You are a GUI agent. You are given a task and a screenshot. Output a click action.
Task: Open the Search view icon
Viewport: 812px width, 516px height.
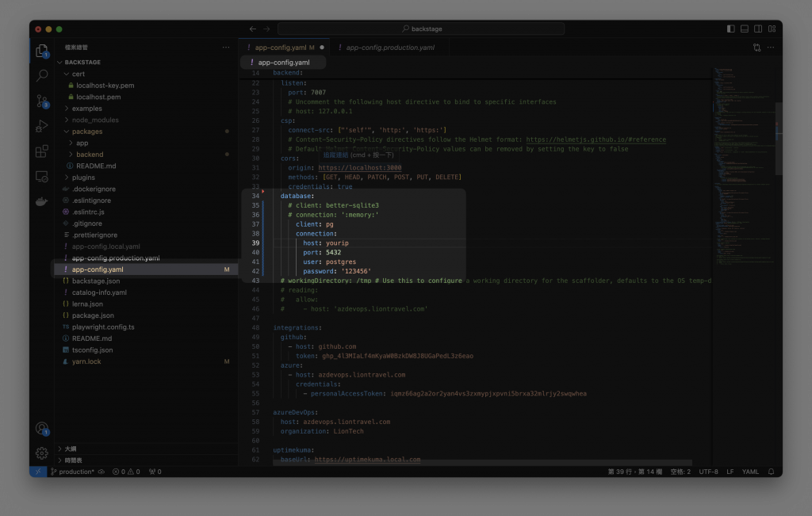click(x=42, y=75)
